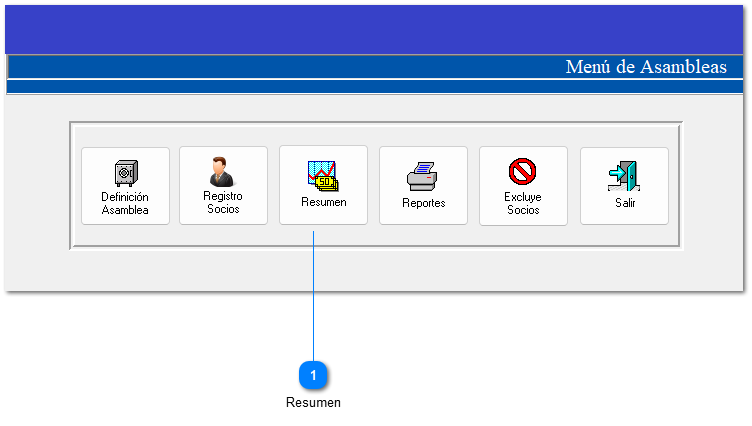This screenshot has width=752, height=426.
Task: Choose the "Reportes" button label
Action: click(423, 203)
